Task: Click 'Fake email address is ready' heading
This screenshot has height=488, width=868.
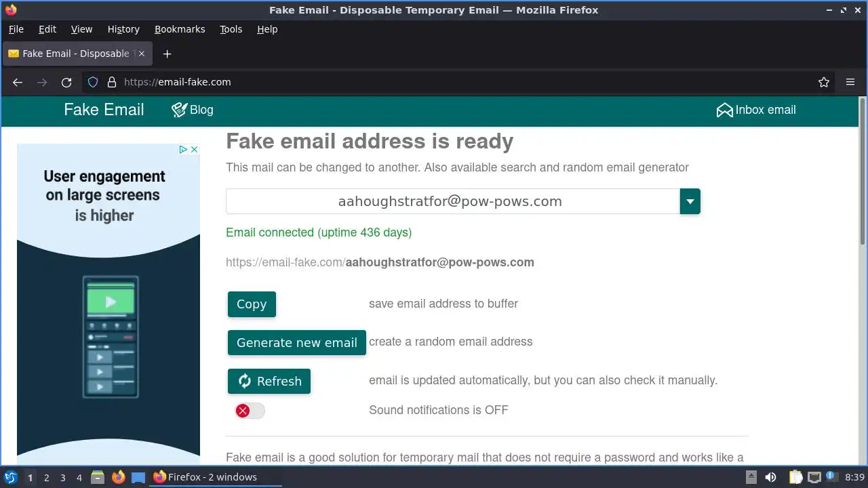Action: coord(370,141)
